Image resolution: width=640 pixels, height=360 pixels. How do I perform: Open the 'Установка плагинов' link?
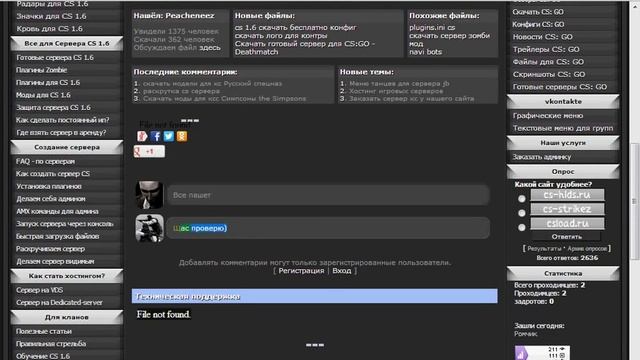point(49,186)
